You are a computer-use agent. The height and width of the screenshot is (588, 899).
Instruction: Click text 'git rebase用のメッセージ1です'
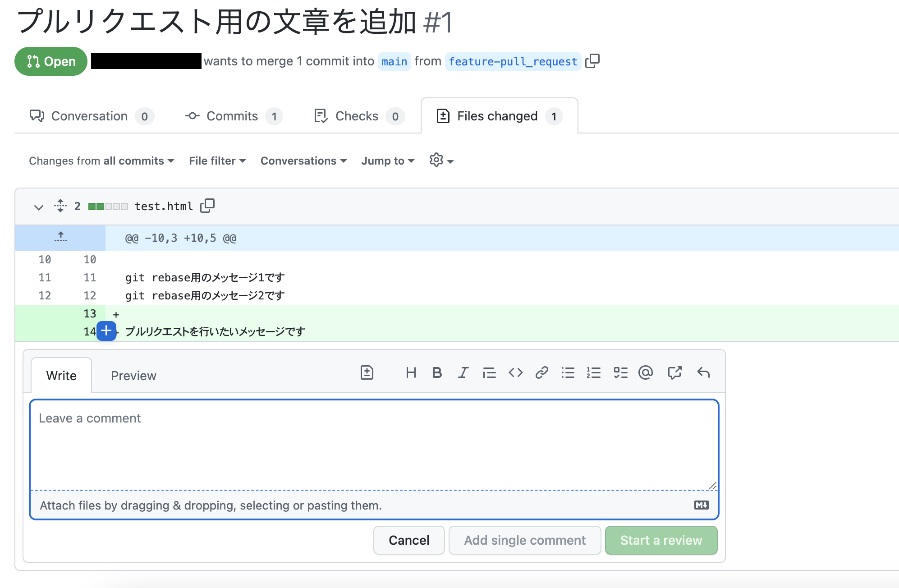tap(205, 277)
